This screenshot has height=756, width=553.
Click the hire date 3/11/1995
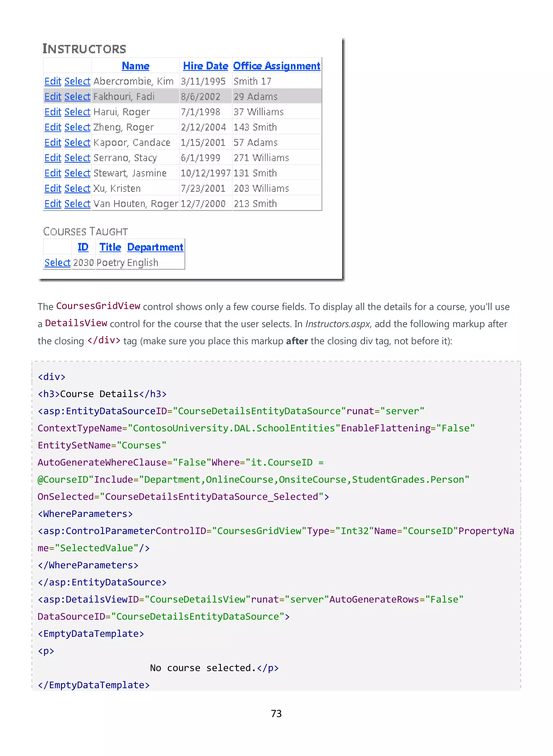(203, 81)
